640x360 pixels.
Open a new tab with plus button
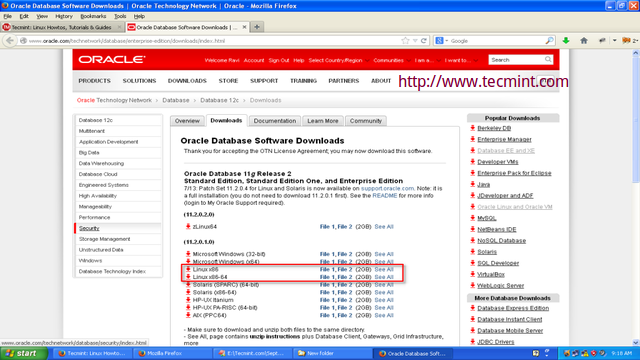tap(257, 27)
